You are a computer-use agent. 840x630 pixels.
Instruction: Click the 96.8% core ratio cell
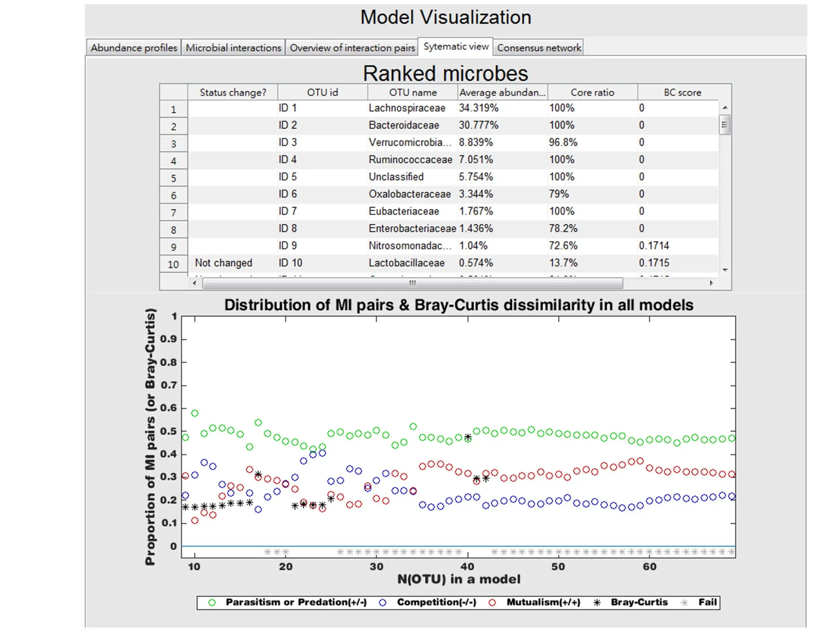592,143
